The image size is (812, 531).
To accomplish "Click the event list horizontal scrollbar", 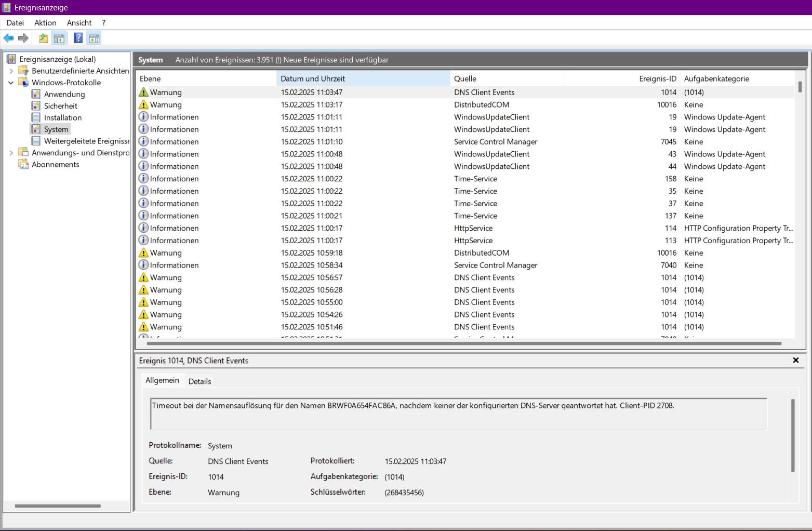I will pyautogui.click(x=464, y=343).
